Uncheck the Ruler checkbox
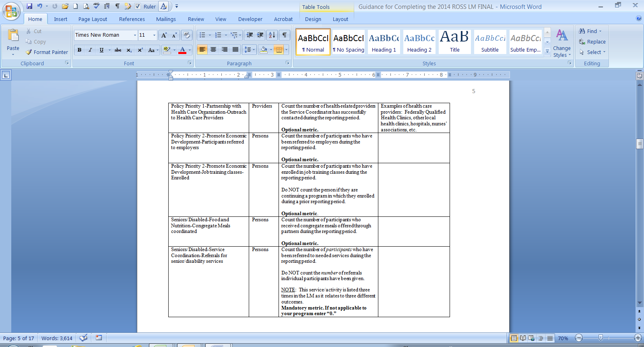The image size is (644, 347). click(138, 6)
